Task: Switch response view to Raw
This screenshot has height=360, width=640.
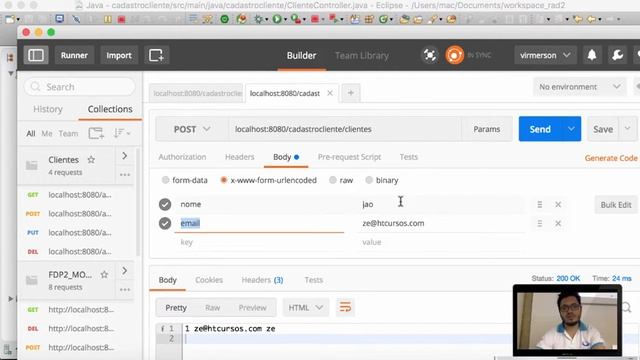Action: point(212,308)
